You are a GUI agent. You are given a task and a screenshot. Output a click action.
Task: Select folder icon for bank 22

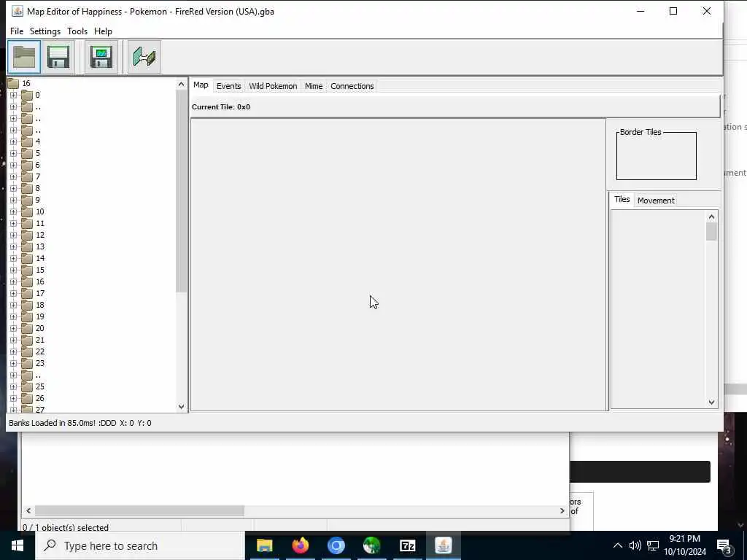pos(27,351)
